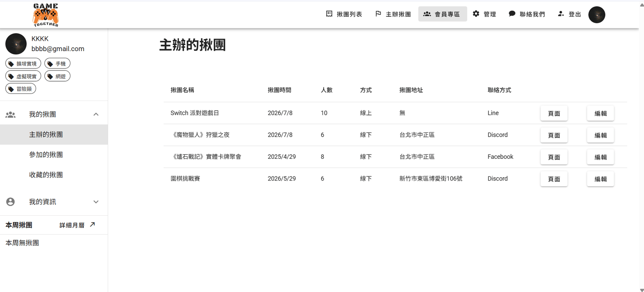The image size is (644, 292).
Task: Click the 揪團地址 column header
Action: tap(411, 90)
